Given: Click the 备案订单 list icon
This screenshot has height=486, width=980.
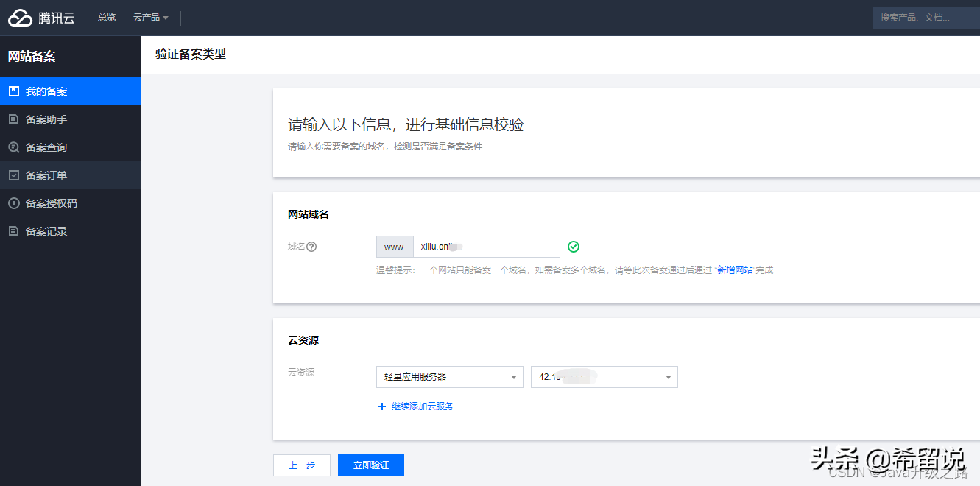Looking at the screenshot, I should point(13,175).
